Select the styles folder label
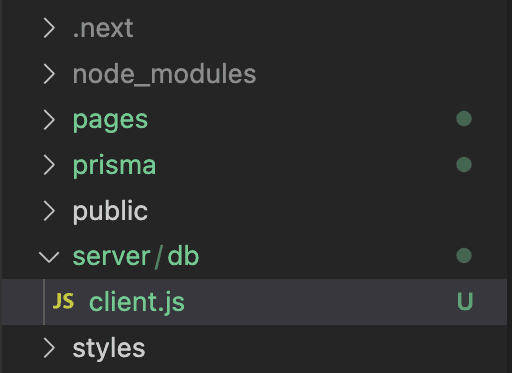Viewport: 512px width, 373px height. pyautogui.click(x=109, y=349)
